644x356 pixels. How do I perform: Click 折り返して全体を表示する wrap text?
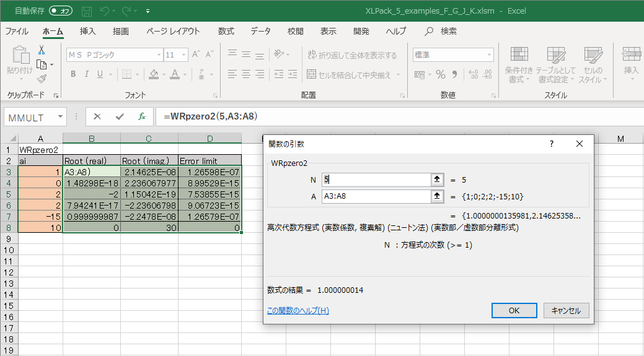click(x=353, y=54)
